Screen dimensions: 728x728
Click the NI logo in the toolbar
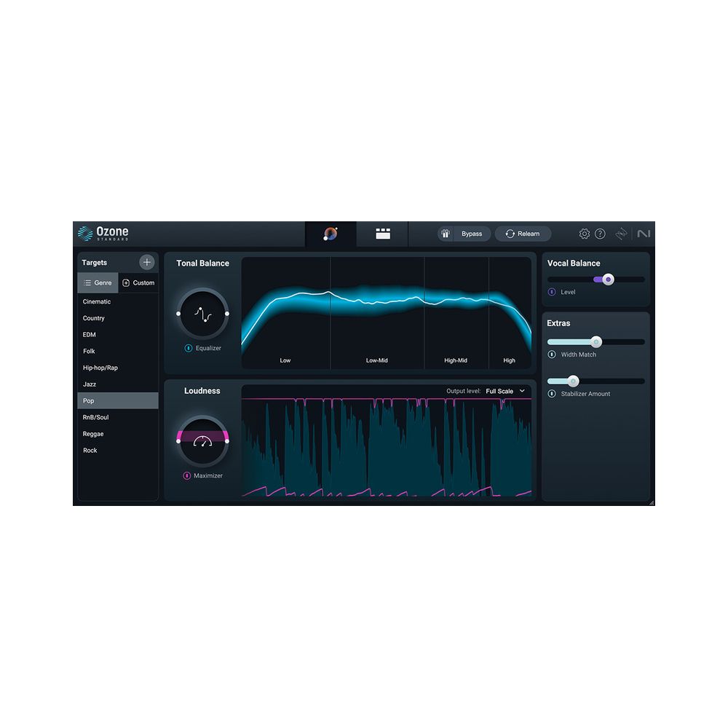tap(644, 233)
